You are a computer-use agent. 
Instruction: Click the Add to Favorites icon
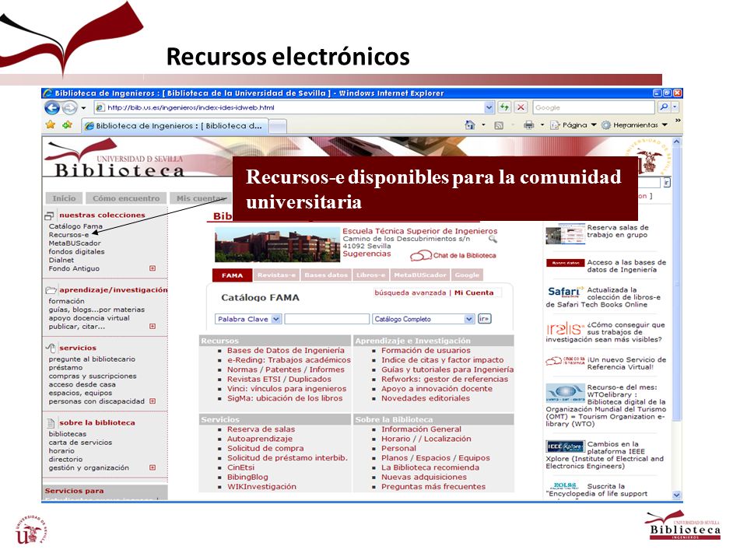(x=67, y=125)
